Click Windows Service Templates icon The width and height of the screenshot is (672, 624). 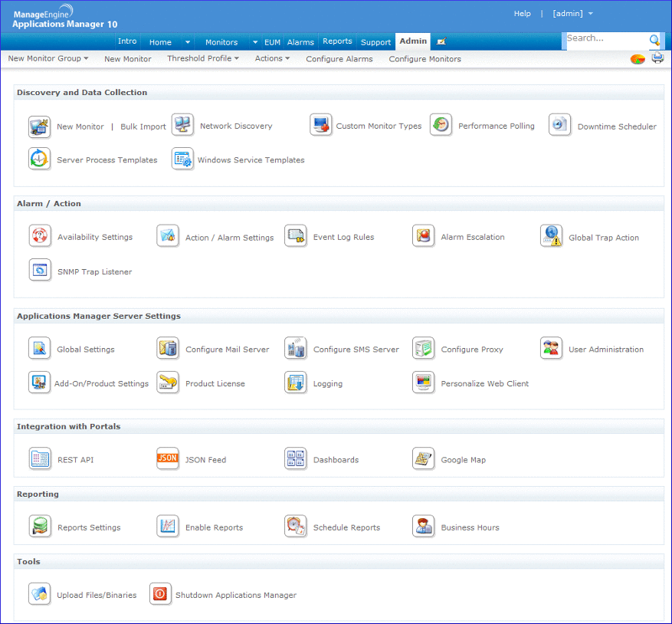[x=182, y=159]
